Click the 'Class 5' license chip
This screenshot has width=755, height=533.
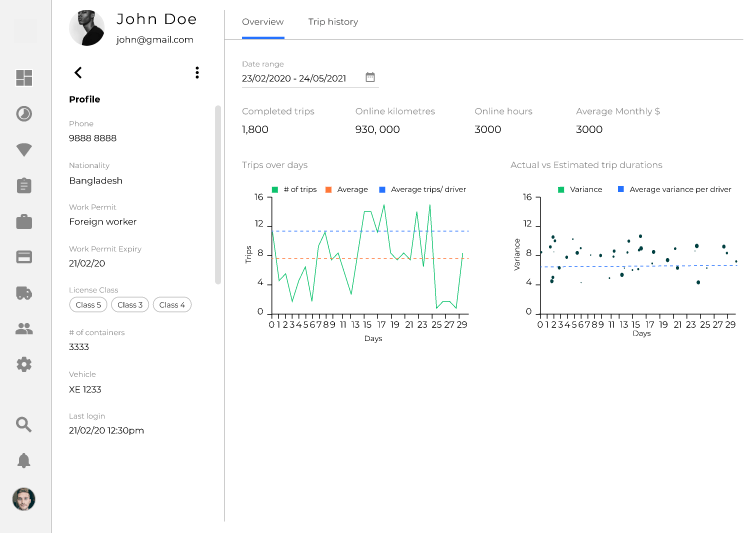88,305
